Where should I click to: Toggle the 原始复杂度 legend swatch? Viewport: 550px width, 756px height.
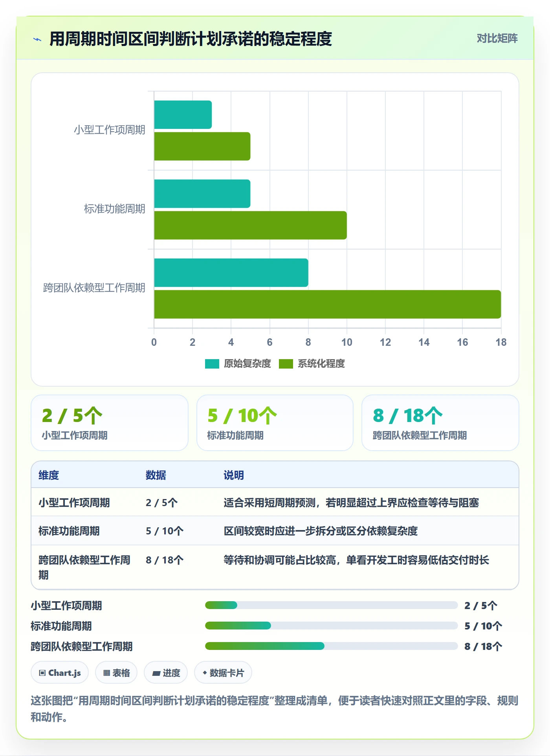(212, 364)
